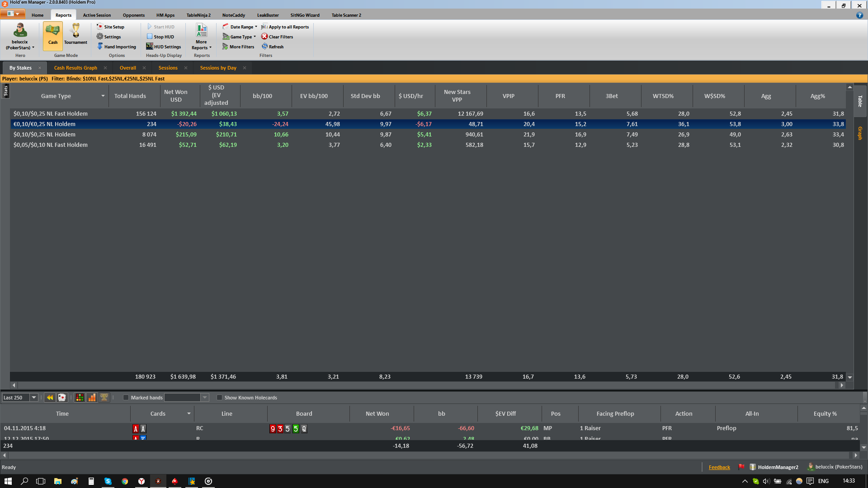Select Tournament game mode trophy
The height and width of the screenshot is (488, 868).
tap(75, 35)
